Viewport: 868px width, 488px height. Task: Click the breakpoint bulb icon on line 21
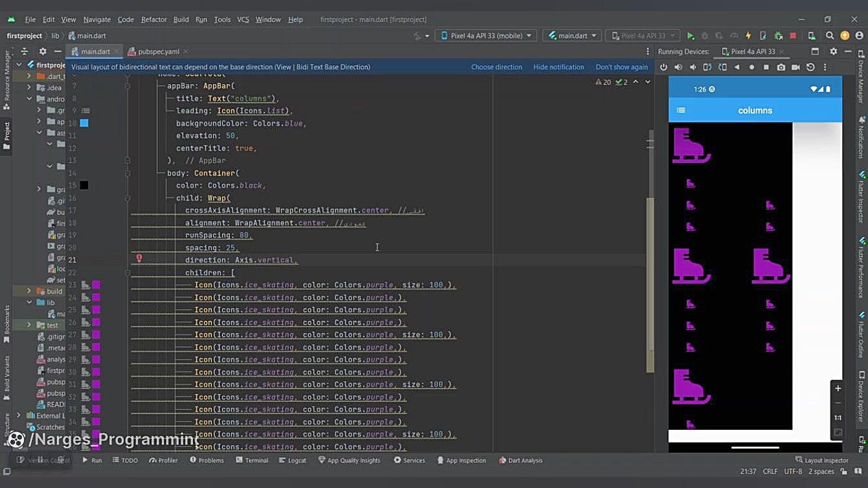(x=139, y=258)
